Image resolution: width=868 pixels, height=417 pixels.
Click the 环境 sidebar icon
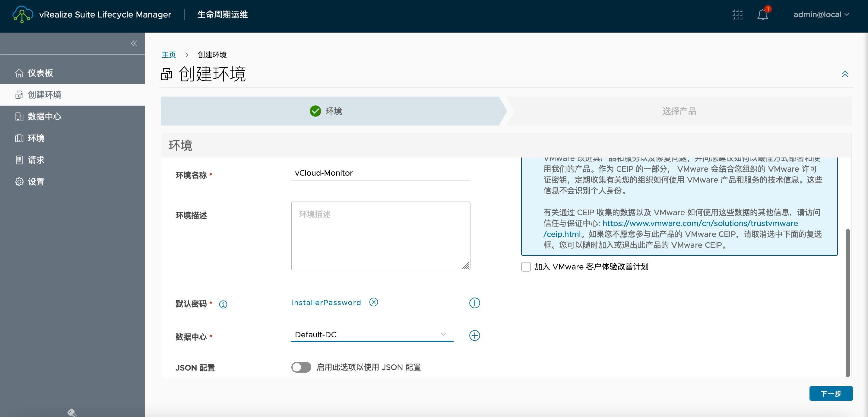19,138
